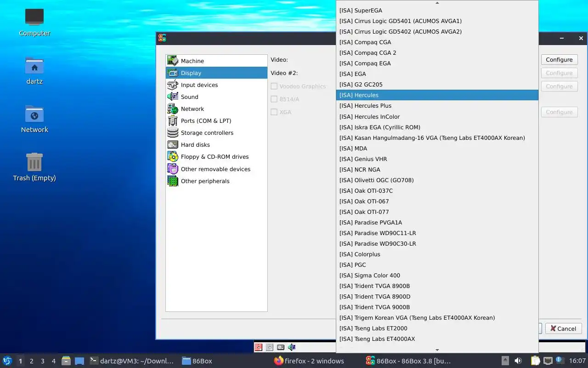Click the 86Box logo in settings title bar
Screen dimensions: 588x368
click(x=162, y=38)
